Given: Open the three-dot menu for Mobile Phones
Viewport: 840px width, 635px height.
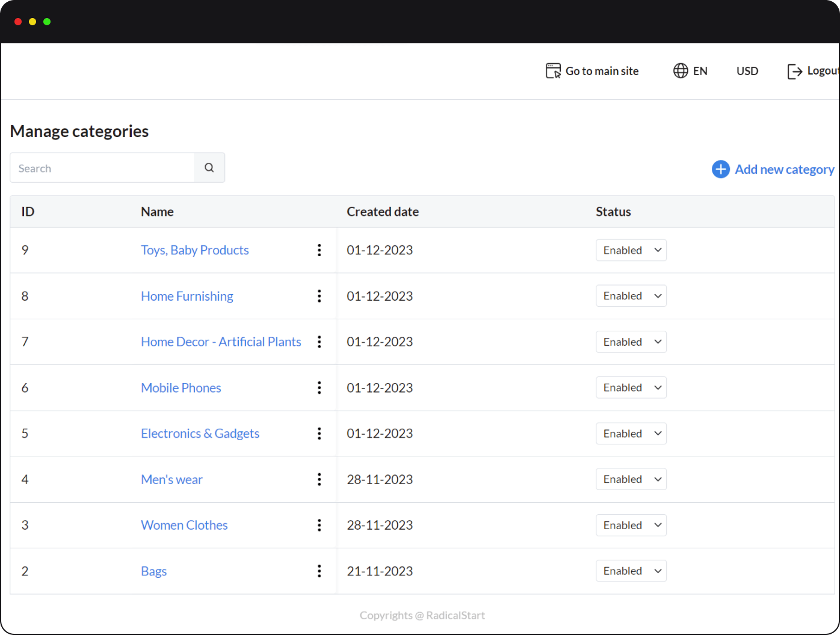Looking at the screenshot, I should tap(319, 387).
